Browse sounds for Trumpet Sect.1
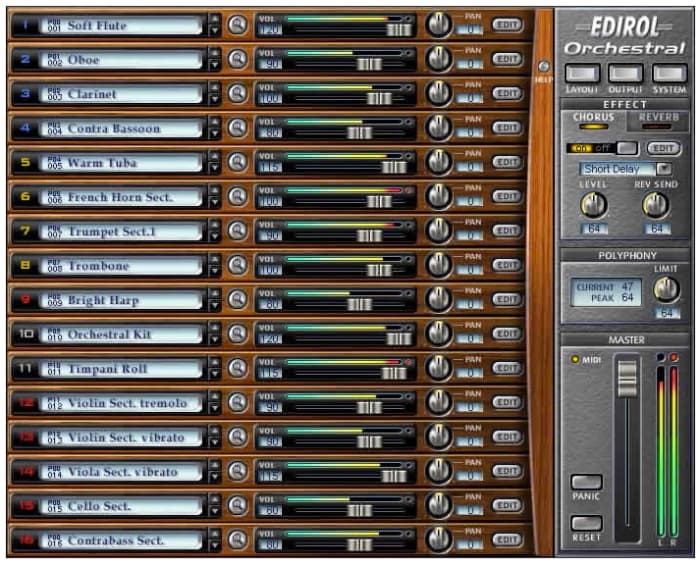This screenshot has width=700, height=566. pos(238,231)
